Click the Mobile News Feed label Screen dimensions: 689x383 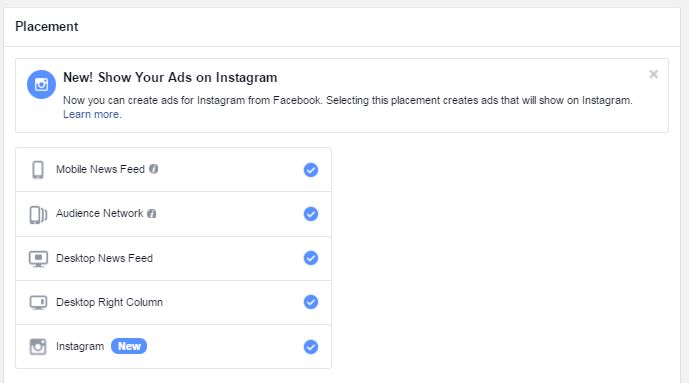100,169
